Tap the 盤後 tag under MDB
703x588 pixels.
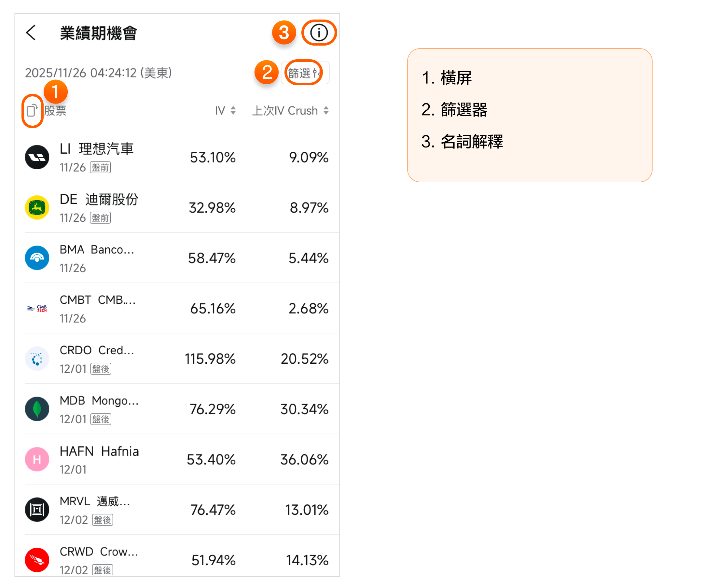coord(101,419)
